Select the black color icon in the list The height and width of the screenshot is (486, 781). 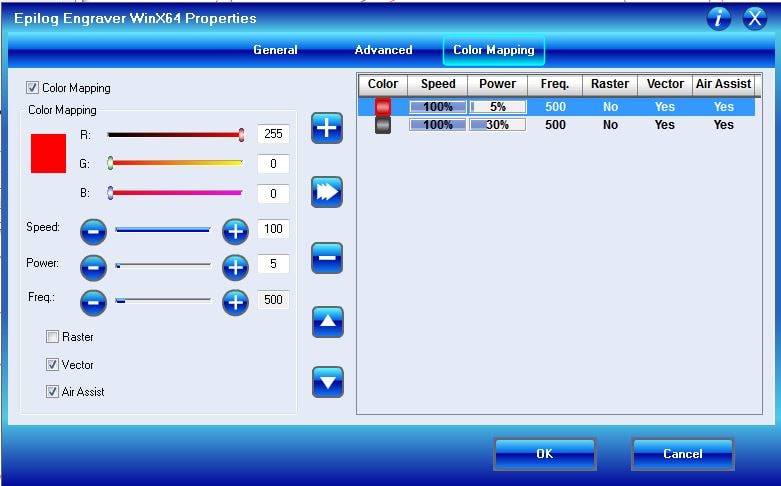click(x=383, y=125)
